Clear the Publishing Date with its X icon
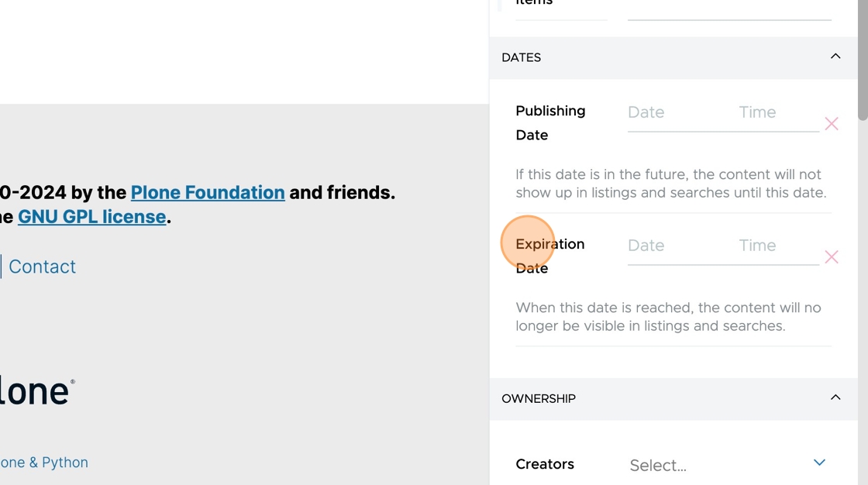The image size is (868, 485). (x=831, y=123)
